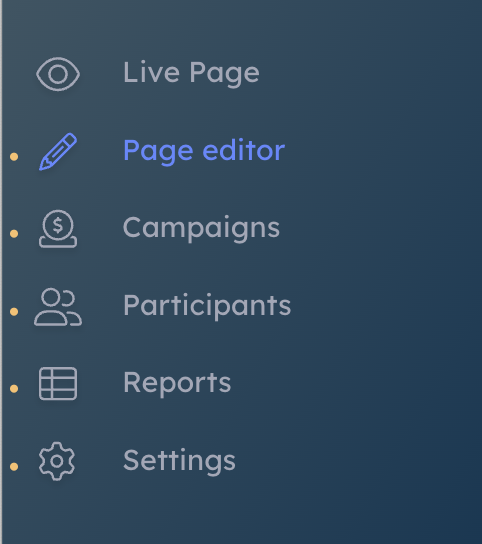
Task: Go to Campaigns via its text label
Action: point(201,229)
